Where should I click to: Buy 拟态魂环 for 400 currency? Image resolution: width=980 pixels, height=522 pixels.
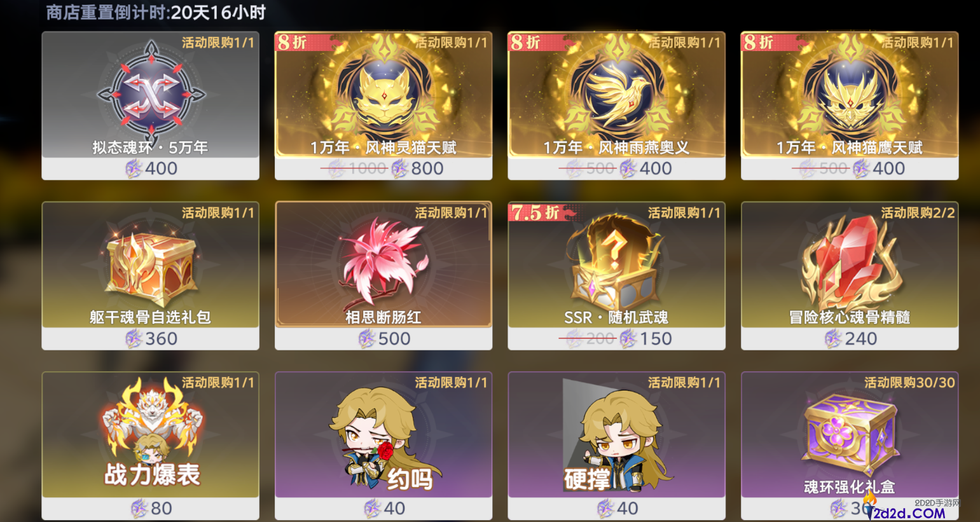tap(151, 168)
